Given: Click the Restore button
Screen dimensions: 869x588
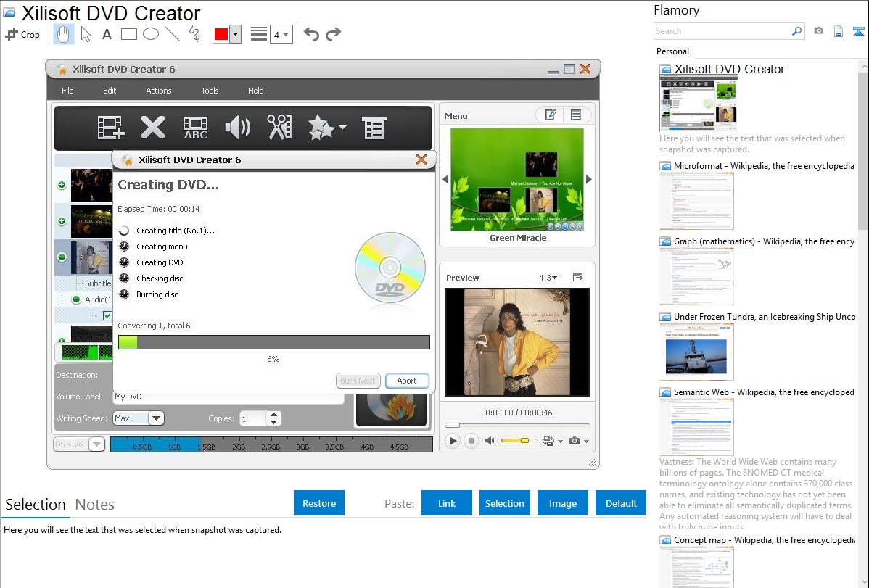Looking at the screenshot, I should pyautogui.click(x=319, y=503).
